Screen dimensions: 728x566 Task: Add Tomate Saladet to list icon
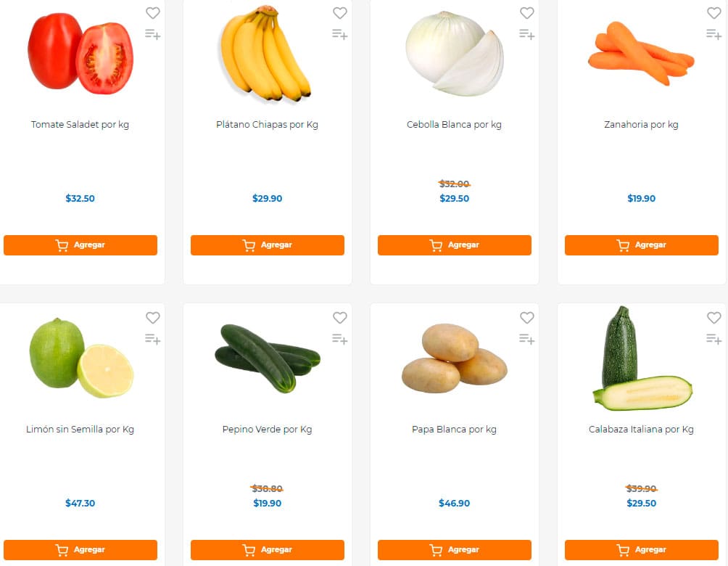pos(152,34)
